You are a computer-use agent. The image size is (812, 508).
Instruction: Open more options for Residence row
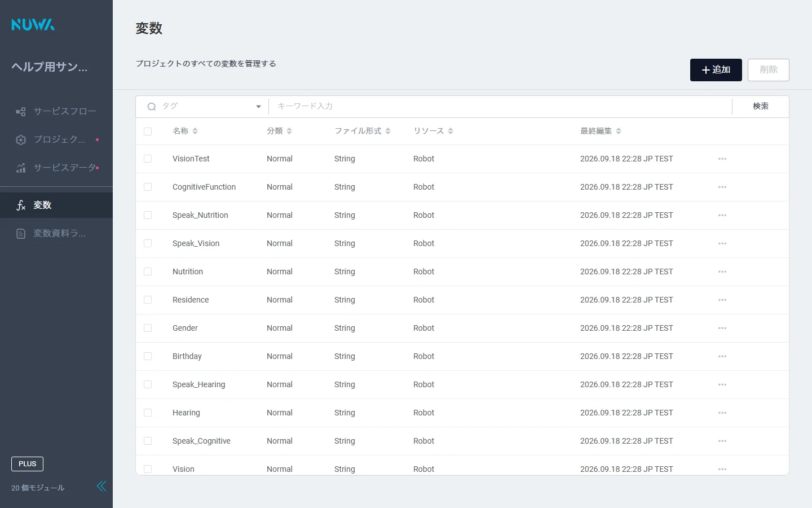[x=722, y=300]
